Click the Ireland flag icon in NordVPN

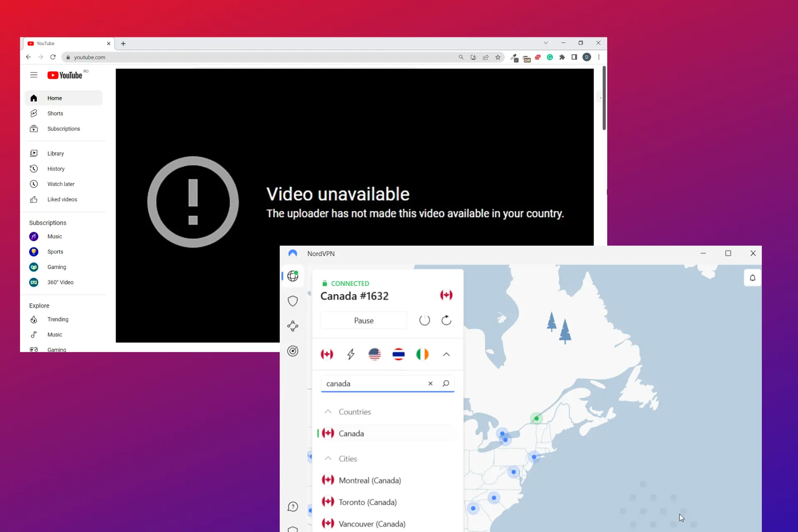(x=422, y=355)
